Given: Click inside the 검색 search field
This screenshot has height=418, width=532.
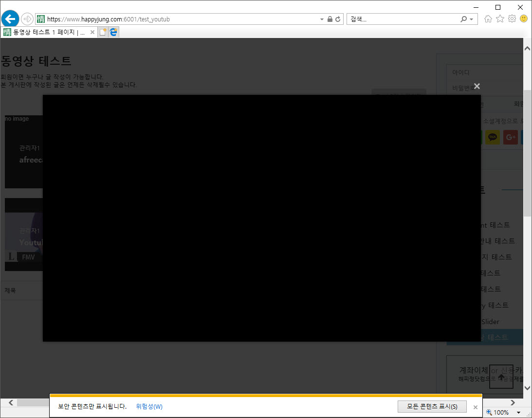Looking at the screenshot, I should point(402,19).
